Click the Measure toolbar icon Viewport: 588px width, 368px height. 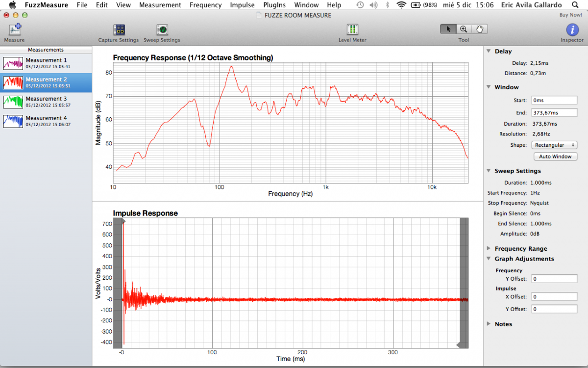[x=14, y=29]
